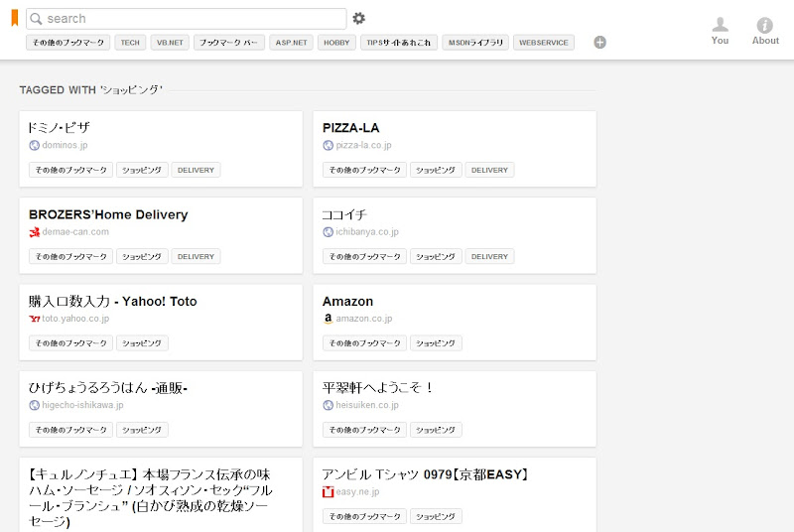Screen dimensions: 794x532
Task: Select the HOBBY tag in header
Action: point(336,43)
